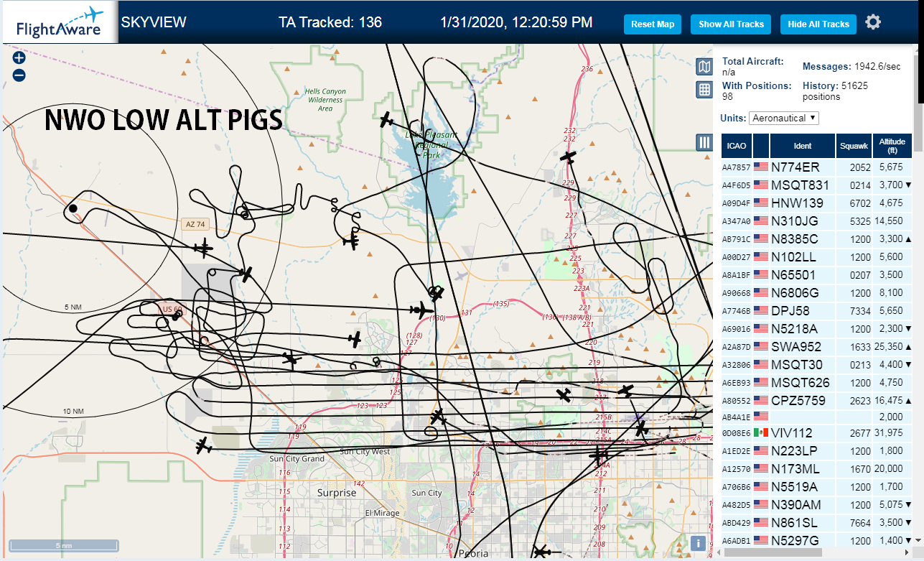Click the US 60 highway shield

[x=172, y=310]
